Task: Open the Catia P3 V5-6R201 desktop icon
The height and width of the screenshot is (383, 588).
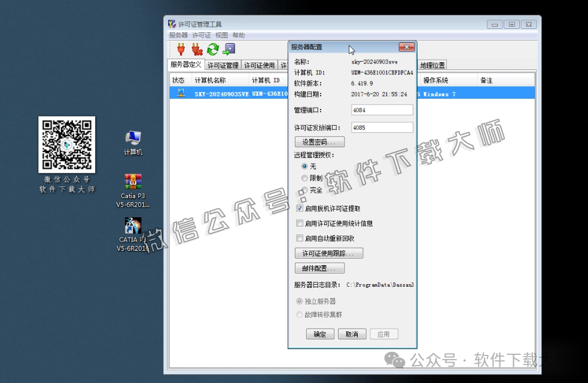Action: click(132, 180)
